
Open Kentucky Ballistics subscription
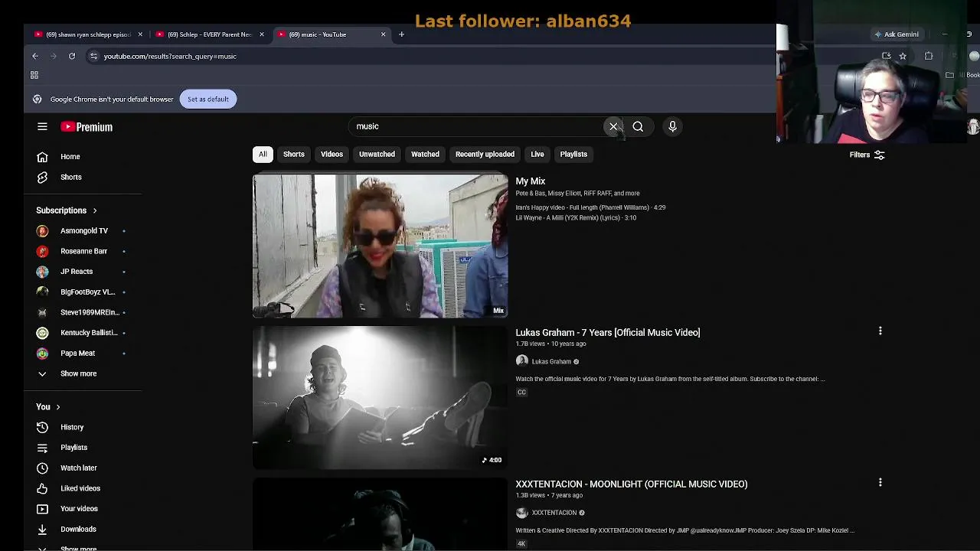click(x=89, y=333)
